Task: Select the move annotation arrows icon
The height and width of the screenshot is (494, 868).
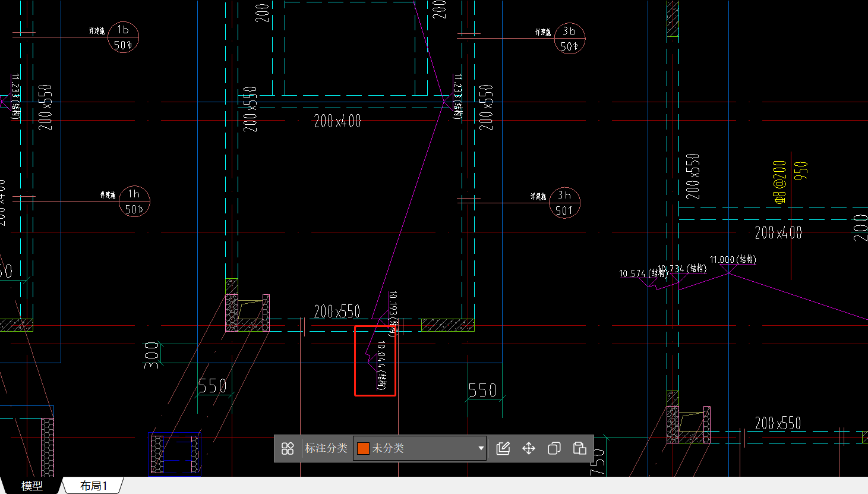Action: tap(529, 448)
